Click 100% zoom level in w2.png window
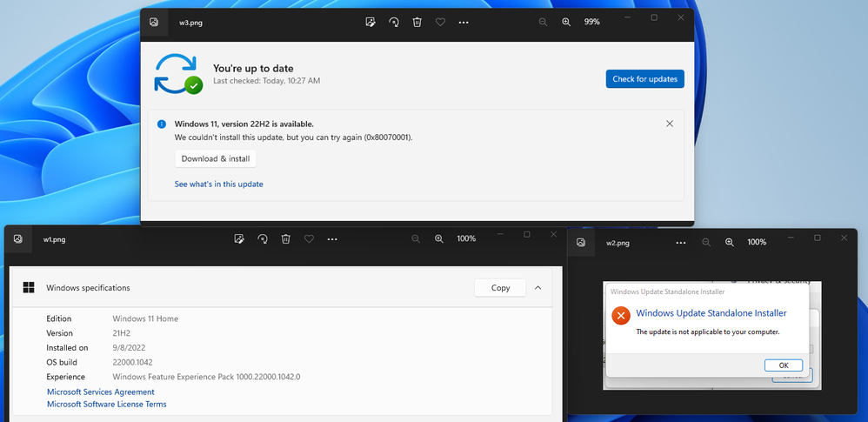 (x=757, y=243)
